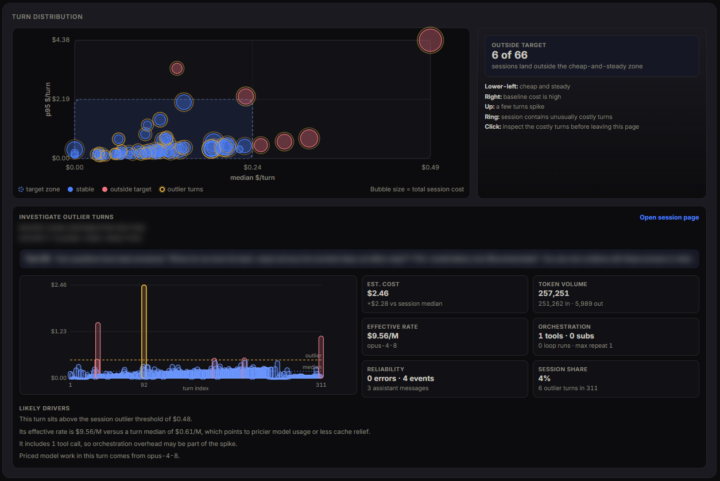720x481 pixels.
Task: Click the 'p95 $/turn' axis label
Action: [48, 99]
